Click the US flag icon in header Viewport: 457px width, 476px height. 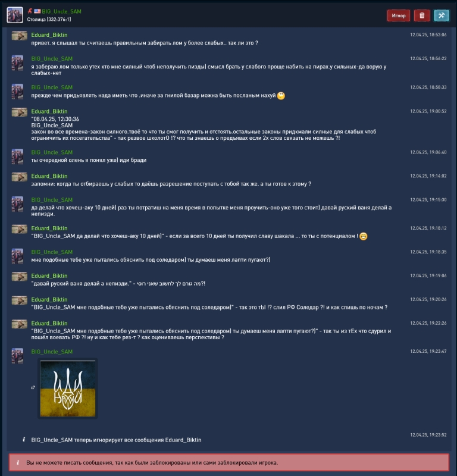(37, 11)
